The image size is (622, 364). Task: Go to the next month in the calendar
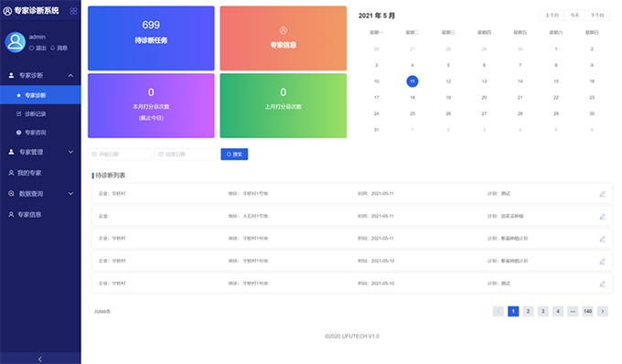[597, 15]
